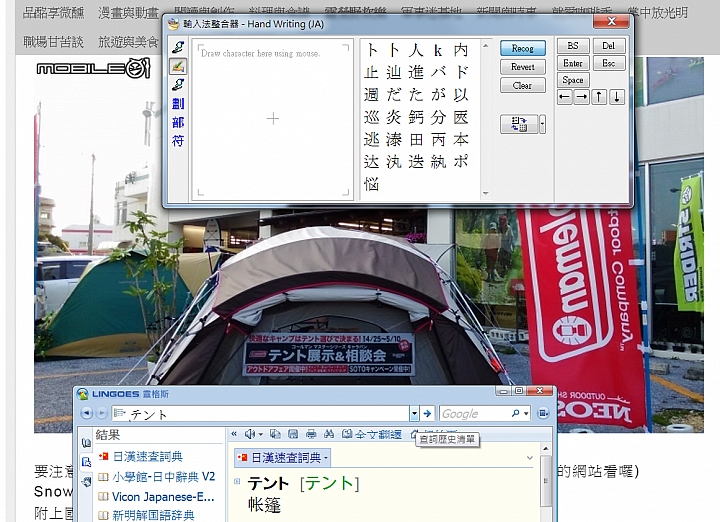Click the down arrow key button
Image resolution: width=720 pixels, height=522 pixels.
click(617, 97)
